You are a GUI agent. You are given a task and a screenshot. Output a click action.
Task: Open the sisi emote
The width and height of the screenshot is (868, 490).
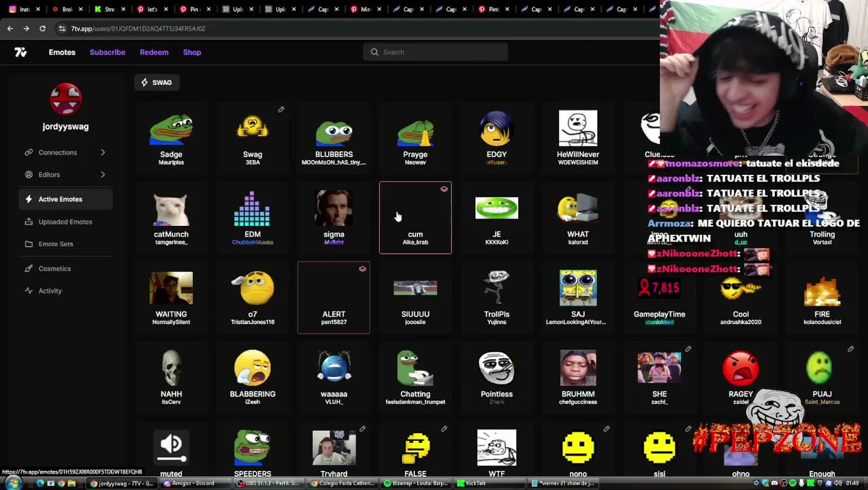pos(659,451)
